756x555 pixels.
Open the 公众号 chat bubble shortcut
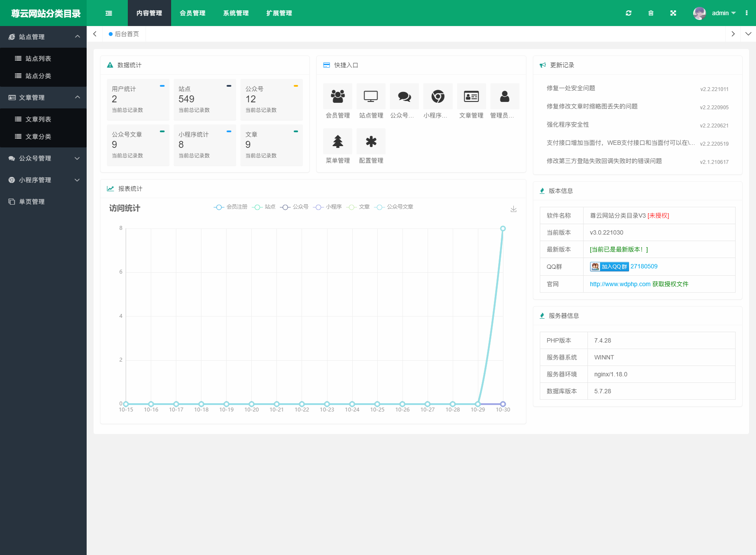coord(404,96)
